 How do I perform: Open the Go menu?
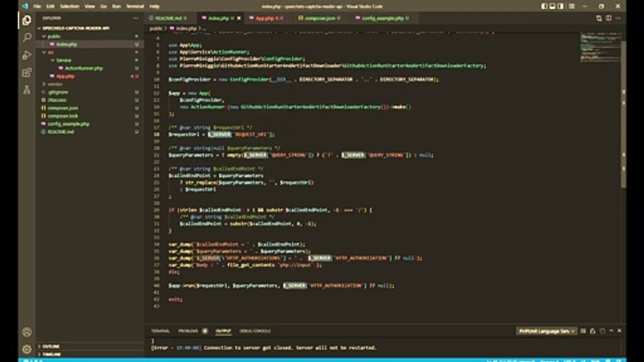click(104, 7)
